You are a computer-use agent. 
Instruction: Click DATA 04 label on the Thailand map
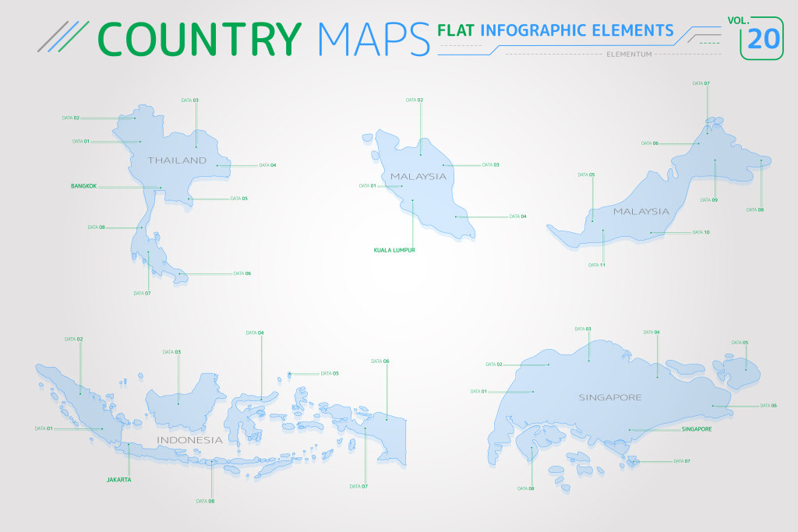tap(268, 165)
